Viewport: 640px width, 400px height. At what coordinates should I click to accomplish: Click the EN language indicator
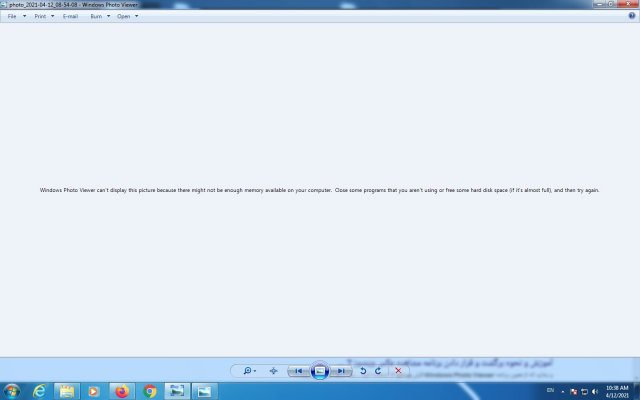point(550,390)
